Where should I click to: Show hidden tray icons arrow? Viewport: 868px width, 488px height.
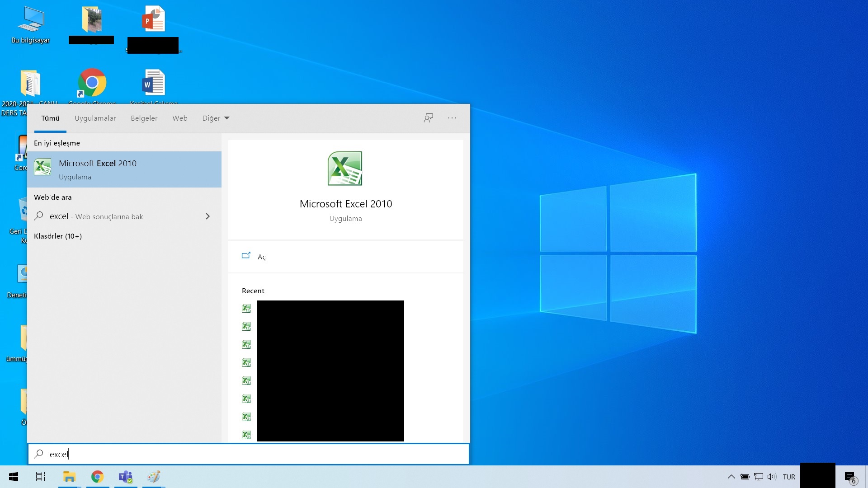731,477
